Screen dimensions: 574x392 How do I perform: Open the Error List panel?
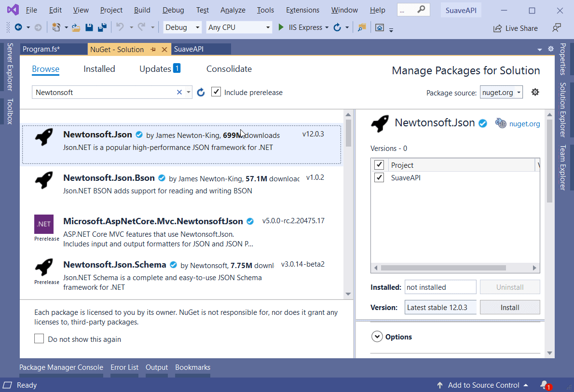click(x=124, y=367)
